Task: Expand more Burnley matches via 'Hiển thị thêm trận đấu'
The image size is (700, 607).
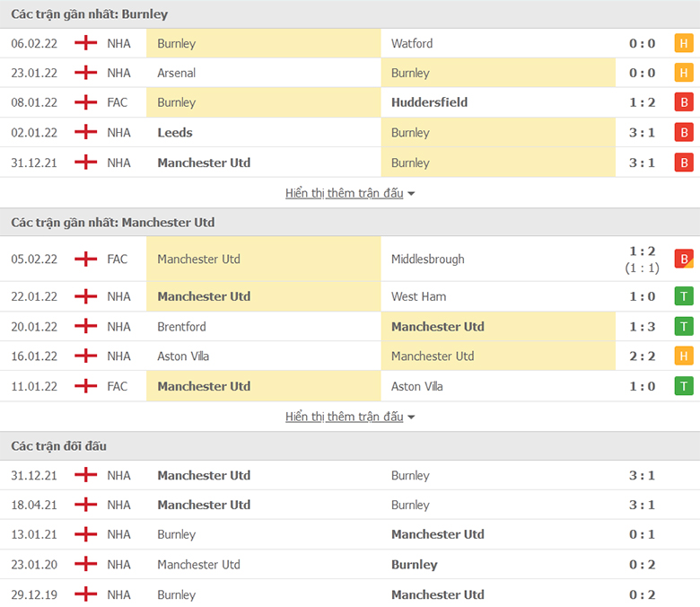Action: [x=345, y=193]
